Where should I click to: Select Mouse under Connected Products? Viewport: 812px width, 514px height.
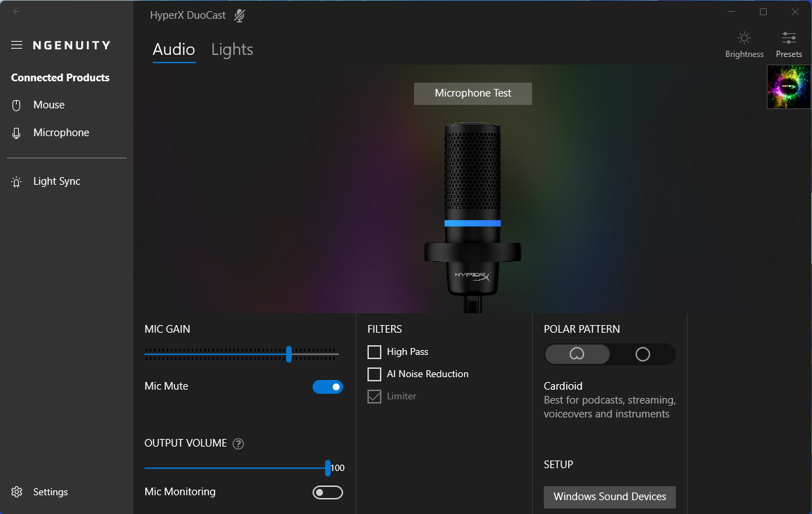(x=49, y=104)
